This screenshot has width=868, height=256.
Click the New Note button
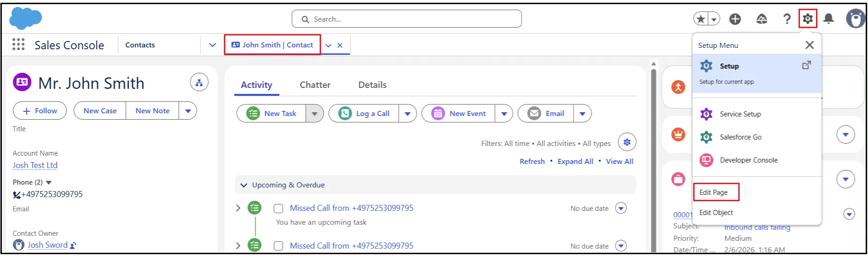point(152,111)
